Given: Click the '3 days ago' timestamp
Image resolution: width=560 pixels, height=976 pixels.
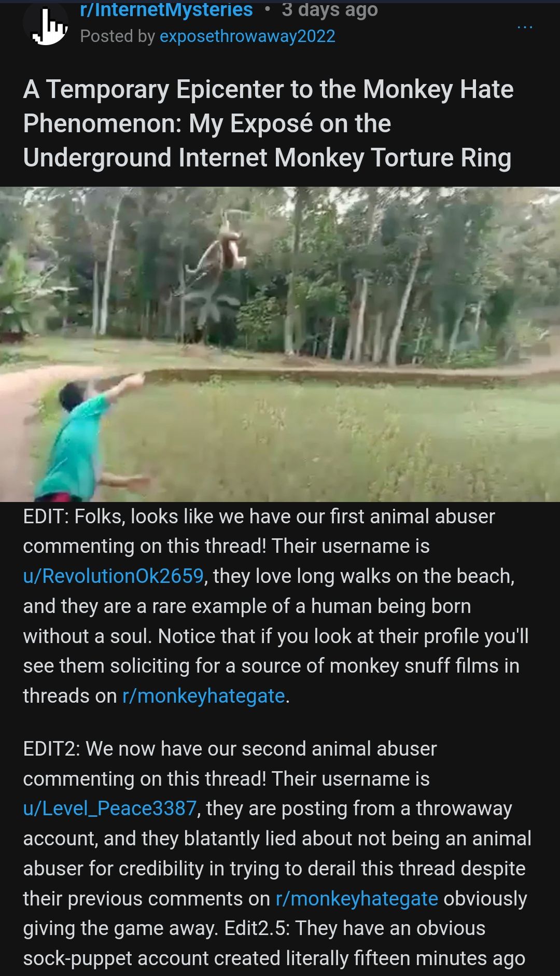Looking at the screenshot, I should (330, 9).
